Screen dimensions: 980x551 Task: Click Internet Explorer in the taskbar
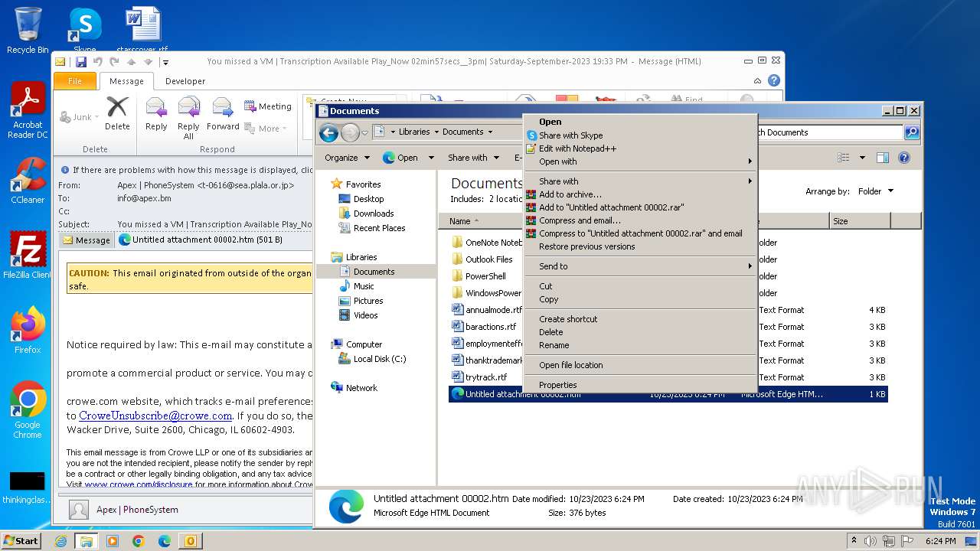coord(60,541)
